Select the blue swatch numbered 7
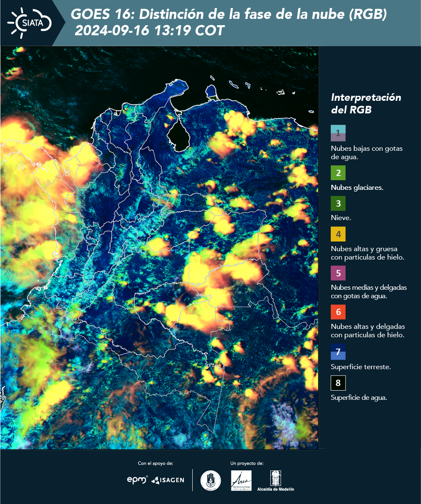This screenshot has height=504, width=421. click(x=338, y=352)
